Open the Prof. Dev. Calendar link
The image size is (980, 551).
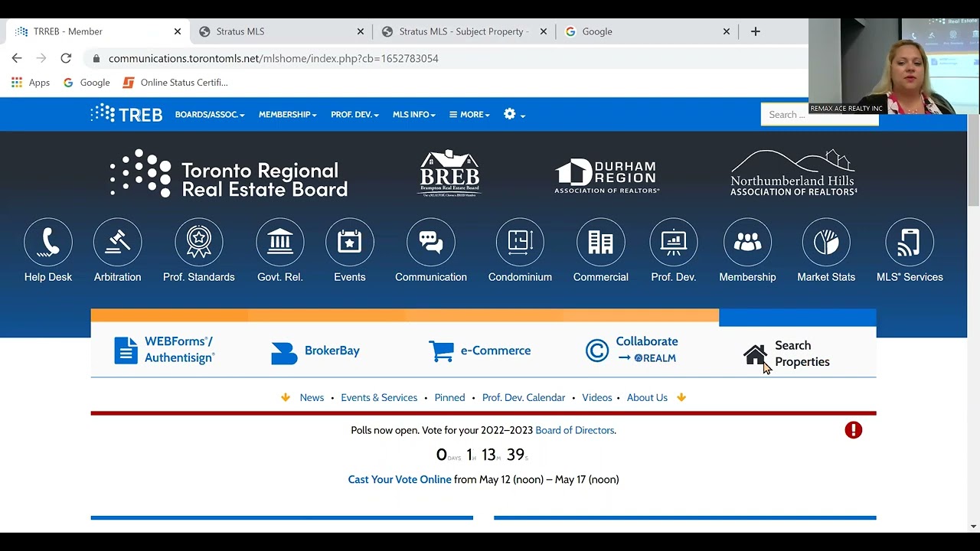click(524, 398)
